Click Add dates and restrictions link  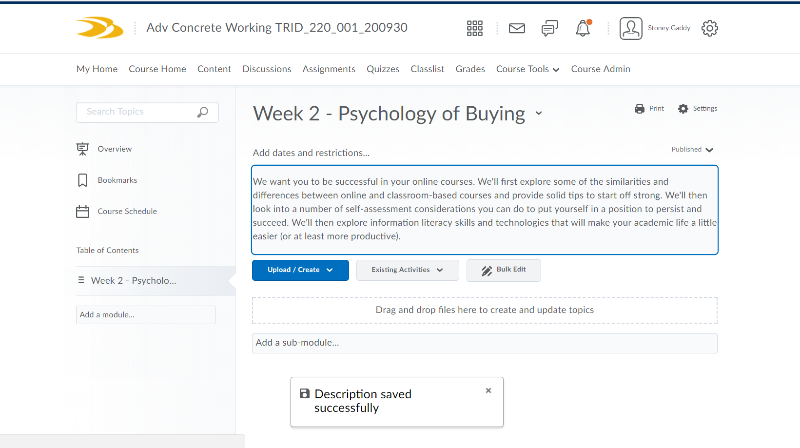tap(311, 153)
